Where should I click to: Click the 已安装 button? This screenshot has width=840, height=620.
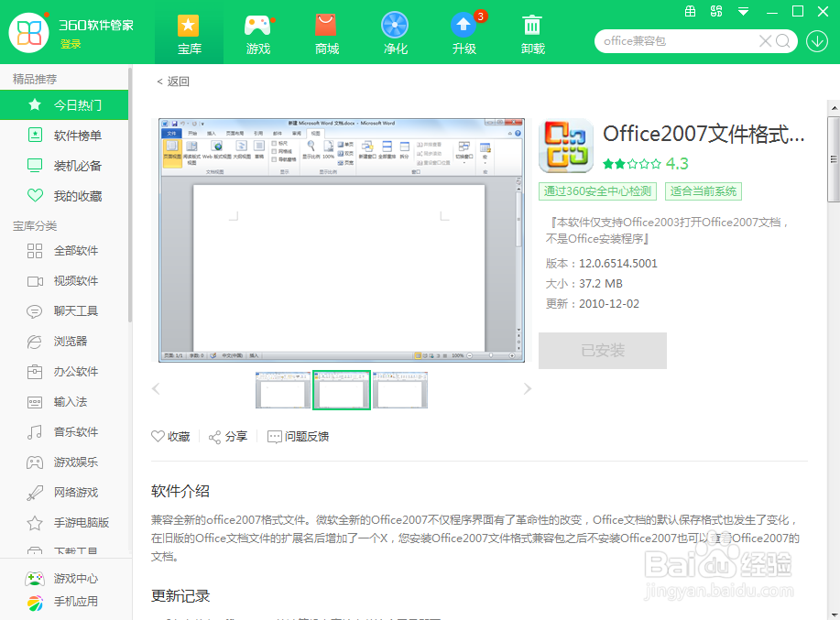coord(603,351)
